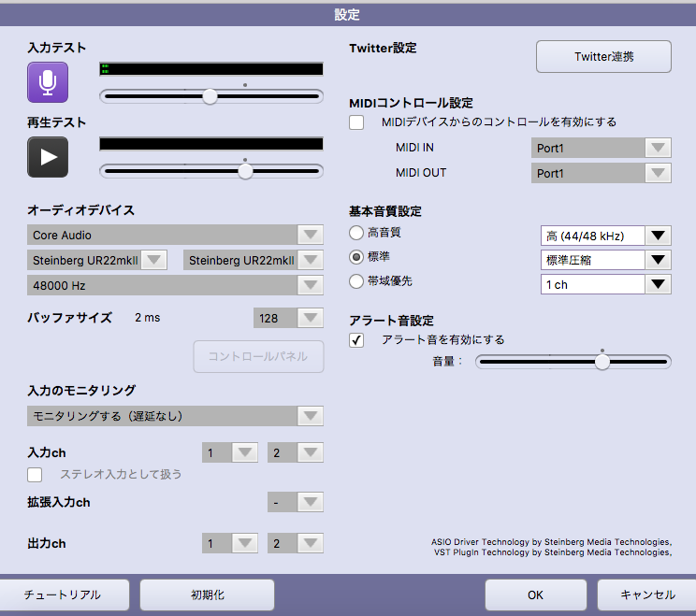Open 1 ch channel count dropdown

point(605,284)
